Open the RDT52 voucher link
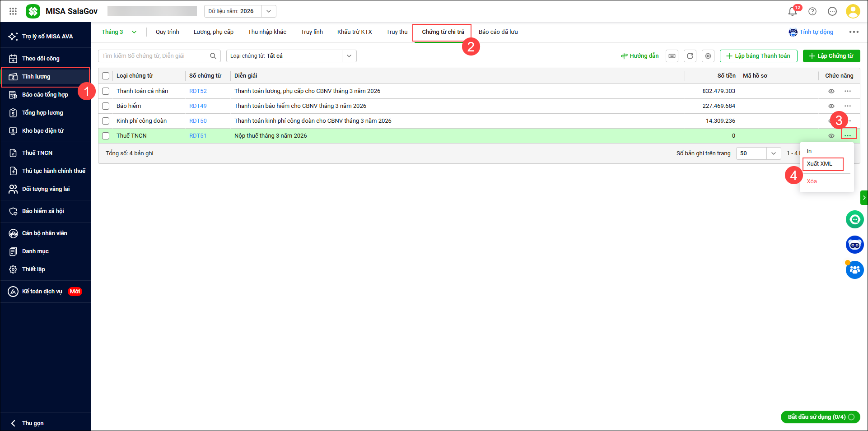Screen dimensions: 868x431 (x=198, y=91)
